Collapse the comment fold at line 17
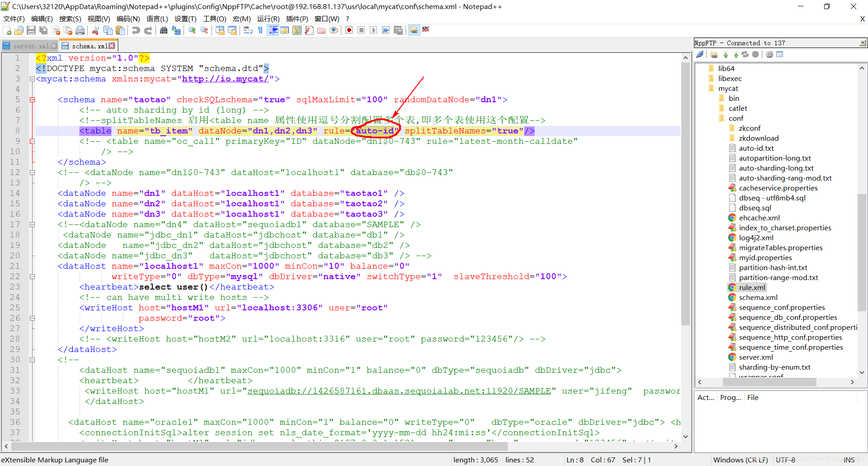 [32, 224]
